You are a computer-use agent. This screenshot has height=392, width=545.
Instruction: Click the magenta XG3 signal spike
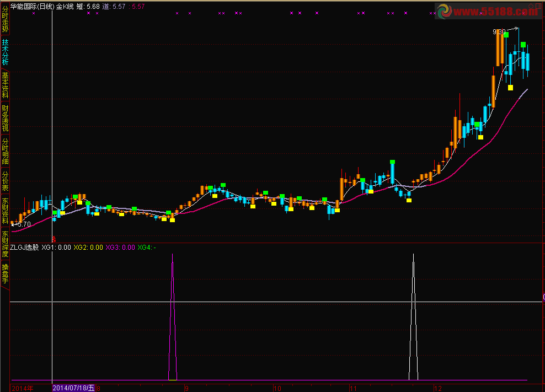(x=173, y=317)
